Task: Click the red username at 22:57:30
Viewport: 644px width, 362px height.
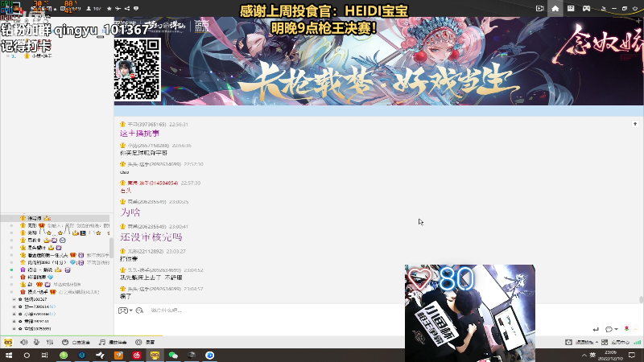Action: (152, 183)
